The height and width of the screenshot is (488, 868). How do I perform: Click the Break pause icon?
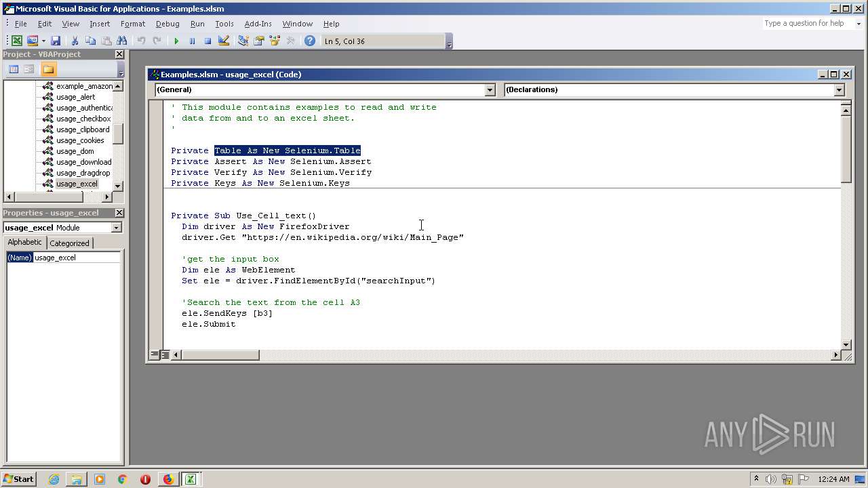pos(192,41)
